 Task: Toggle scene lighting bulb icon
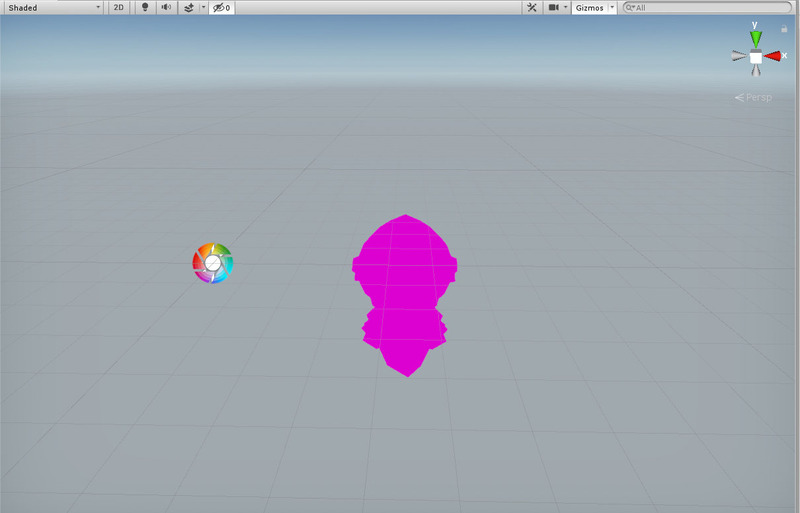pos(145,8)
